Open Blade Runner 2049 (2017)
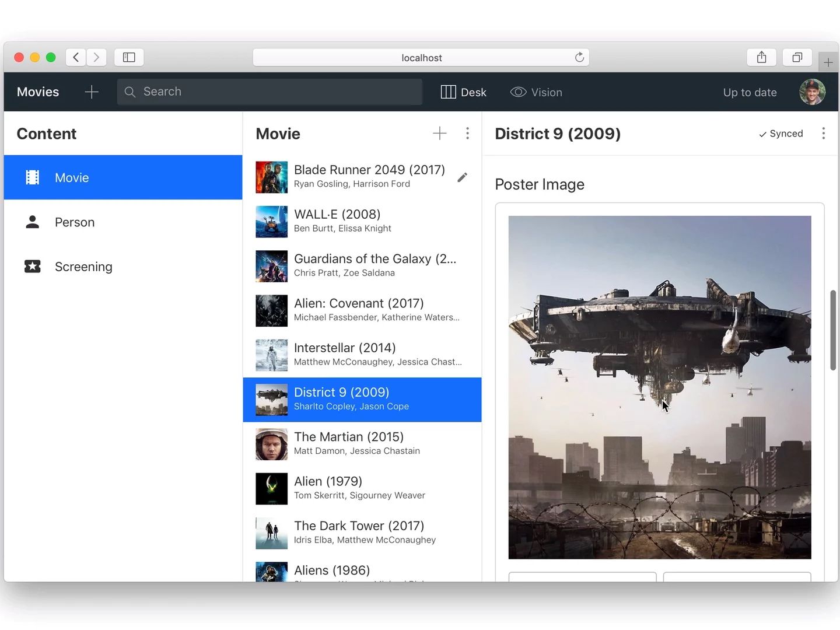 click(x=362, y=177)
